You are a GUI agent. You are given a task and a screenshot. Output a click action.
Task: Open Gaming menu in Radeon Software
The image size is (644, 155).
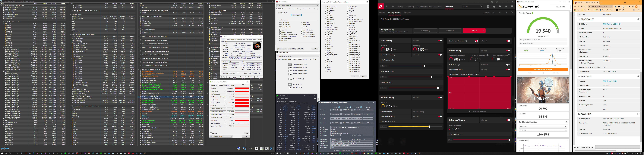410,7
